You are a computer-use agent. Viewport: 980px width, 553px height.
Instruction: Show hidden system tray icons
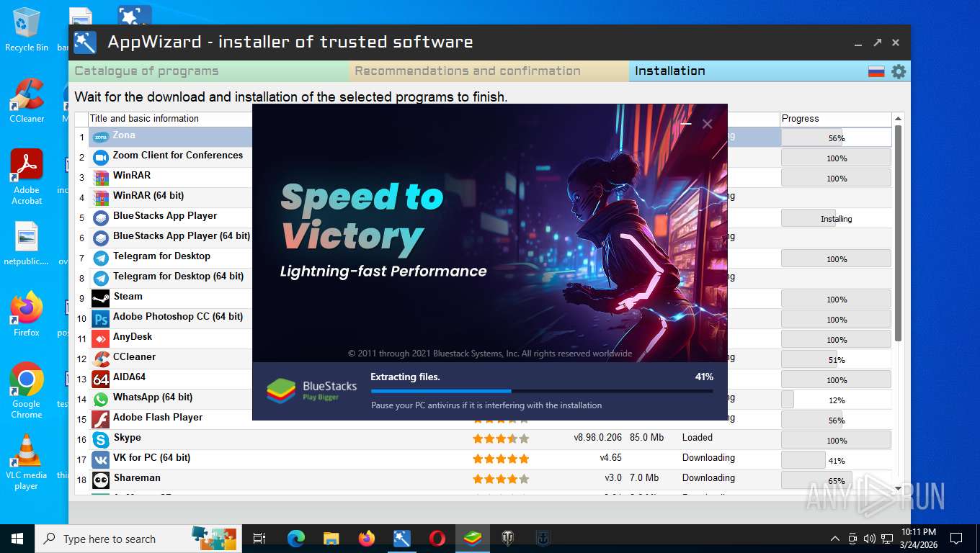pos(834,538)
